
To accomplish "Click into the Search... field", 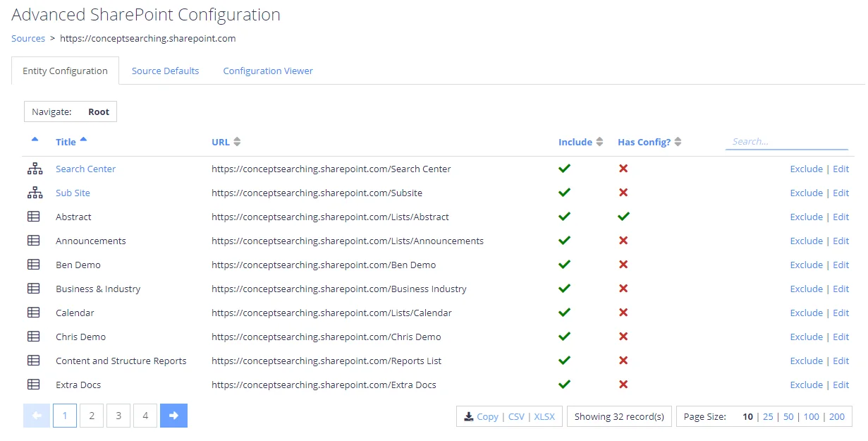I will coord(787,142).
